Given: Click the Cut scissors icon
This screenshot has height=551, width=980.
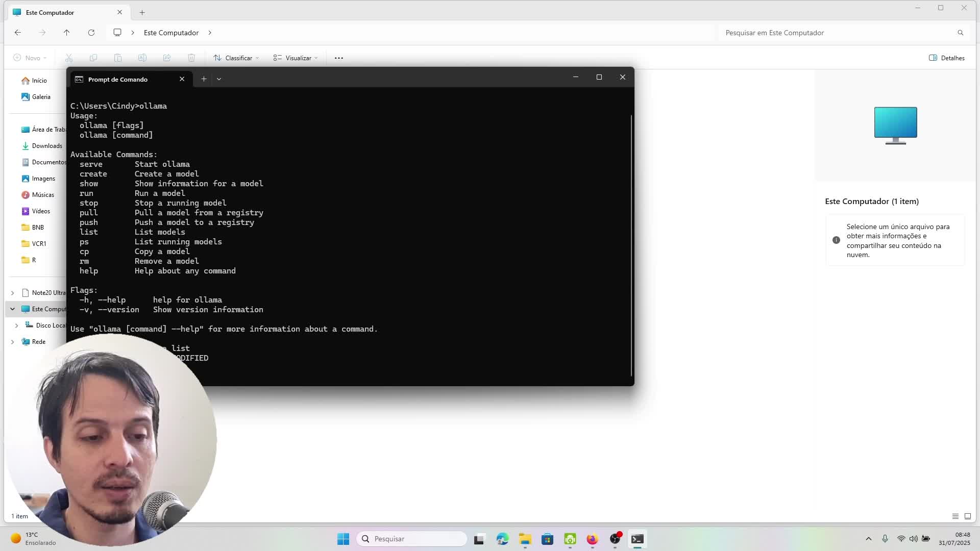Looking at the screenshot, I should point(69,58).
